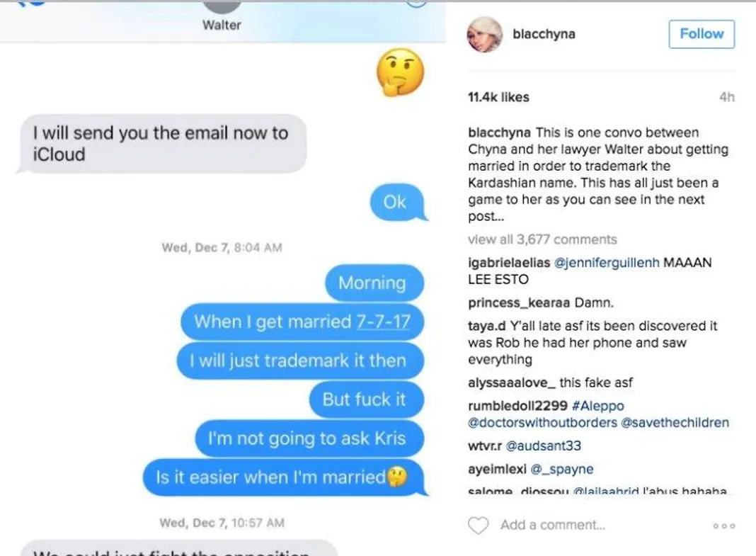Open the @savethechildren mention
Image resolution: width=756 pixels, height=556 pixels.
pos(675,422)
